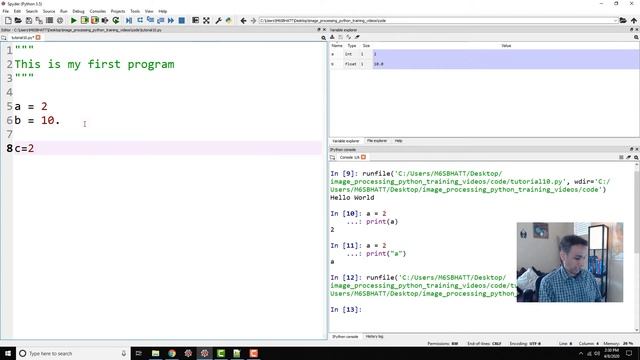Viewport: 640px width, 360px height.
Task: Open console options menu icon
Action: pyautogui.click(x=621, y=157)
